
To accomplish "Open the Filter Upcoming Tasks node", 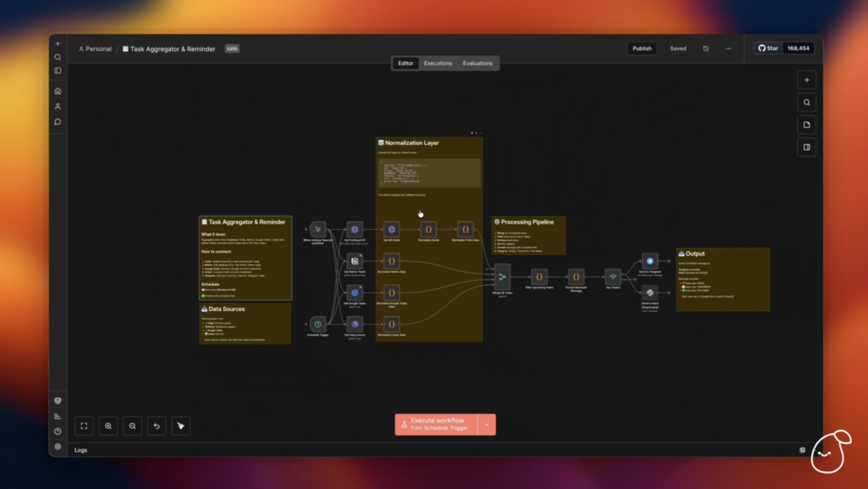I will point(539,276).
